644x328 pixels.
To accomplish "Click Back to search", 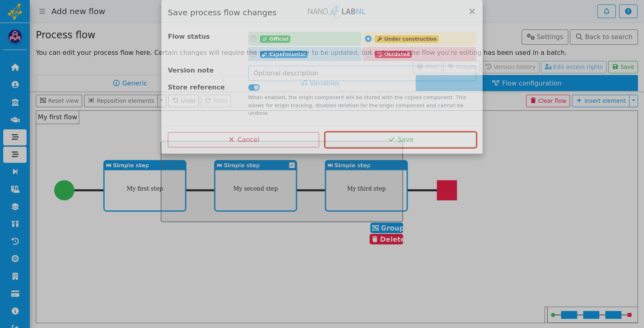I will pyautogui.click(x=604, y=37).
